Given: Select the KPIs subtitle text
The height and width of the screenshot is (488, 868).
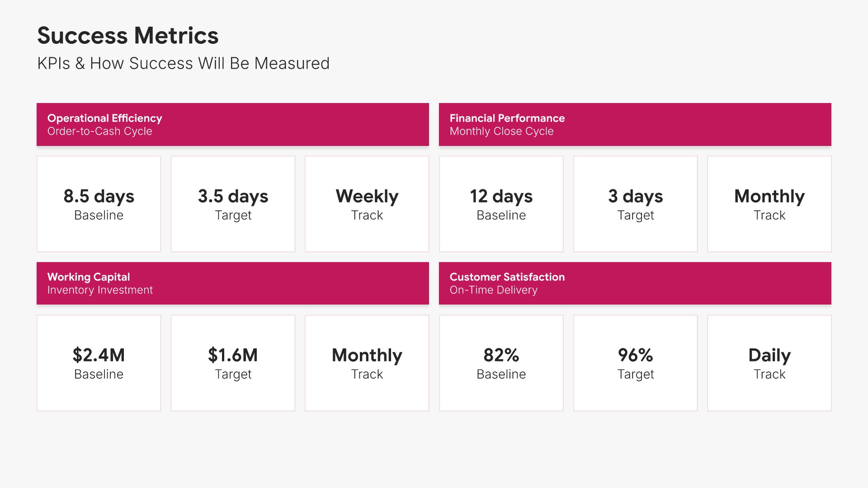Looking at the screenshot, I should point(183,64).
